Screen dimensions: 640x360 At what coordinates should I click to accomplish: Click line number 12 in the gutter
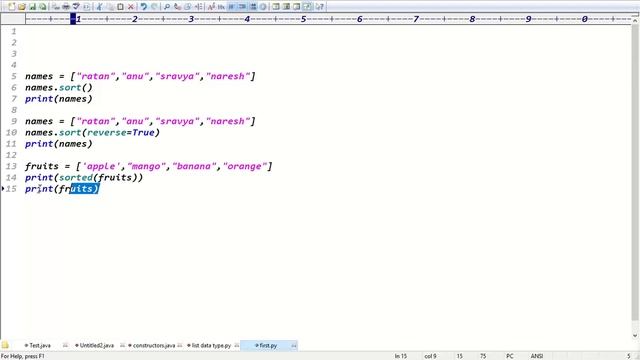pos(11,155)
